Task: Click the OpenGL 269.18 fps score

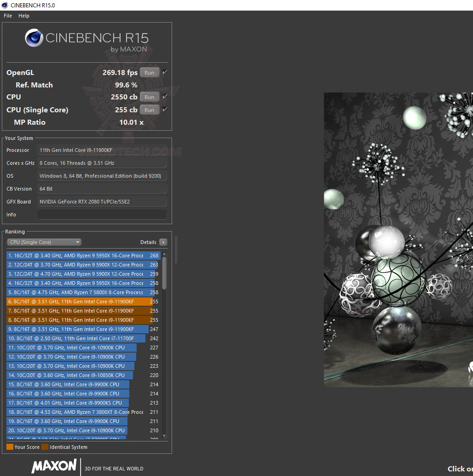Action: pyautogui.click(x=120, y=73)
